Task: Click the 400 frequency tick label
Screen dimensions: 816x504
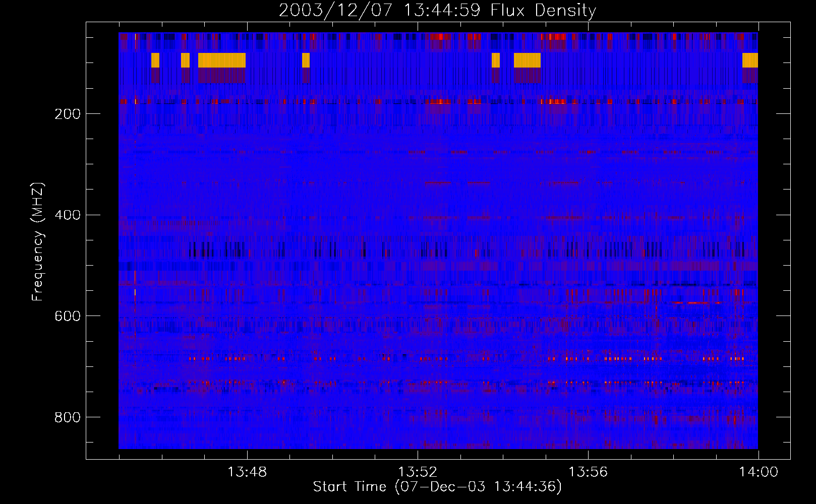Action: pos(68,215)
